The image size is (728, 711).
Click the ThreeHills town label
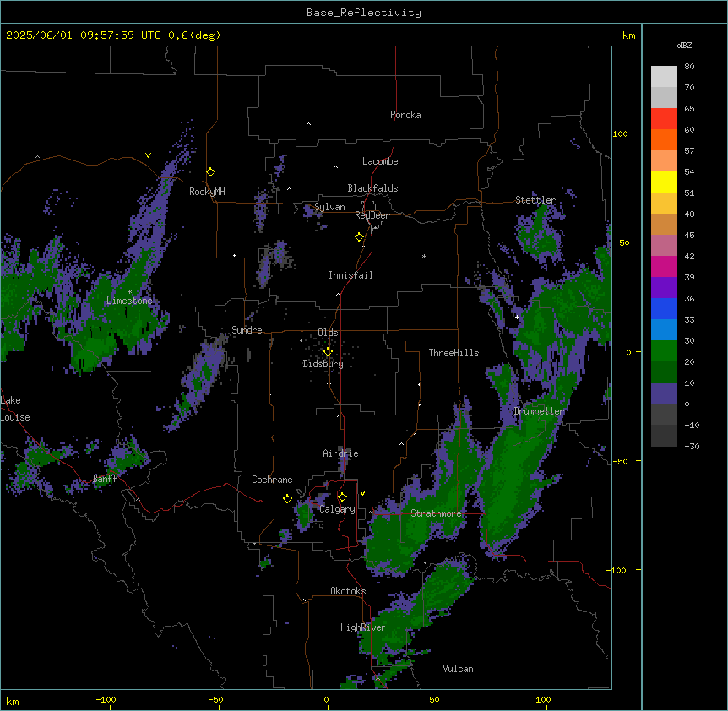pos(454,353)
